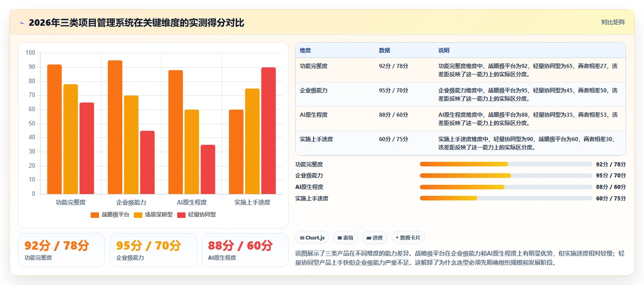Click the 数据 table column header
The height and width of the screenshot is (285, 644).
384,51
